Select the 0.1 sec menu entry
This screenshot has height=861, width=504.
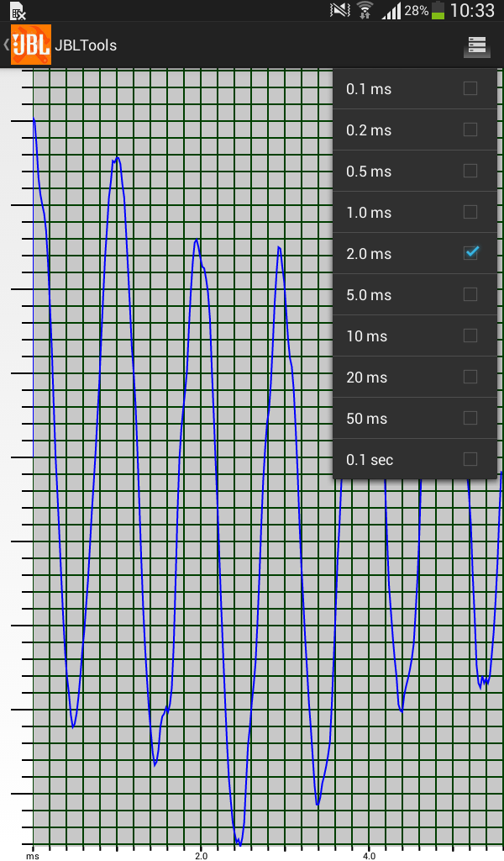[x=415, y=459]
